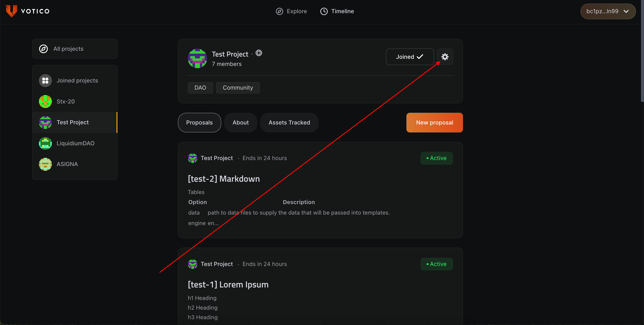Open the [test-1] Lorem Ipsum proposal
Viewport: 644px width, 325px height.
coord(228,285)
